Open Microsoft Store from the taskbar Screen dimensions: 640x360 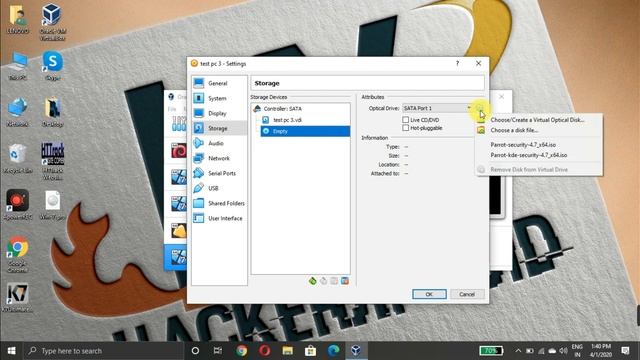pyautogui.click(x=311, y=351)
